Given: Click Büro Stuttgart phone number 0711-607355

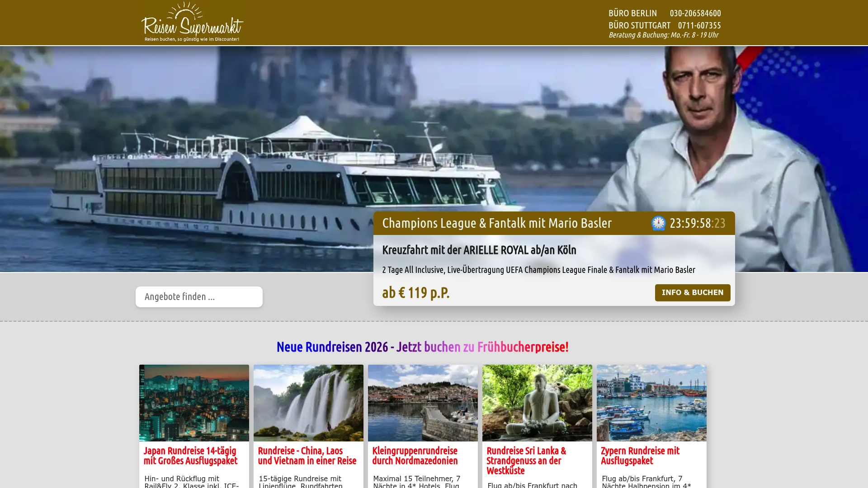Looking at the screenshot, I should (x=699, y=25).
